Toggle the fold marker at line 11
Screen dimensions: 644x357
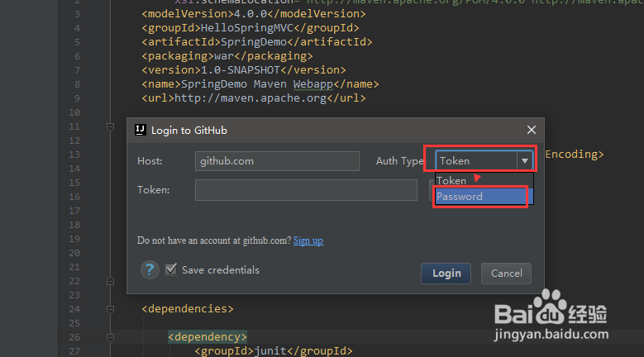coord(110,126)
